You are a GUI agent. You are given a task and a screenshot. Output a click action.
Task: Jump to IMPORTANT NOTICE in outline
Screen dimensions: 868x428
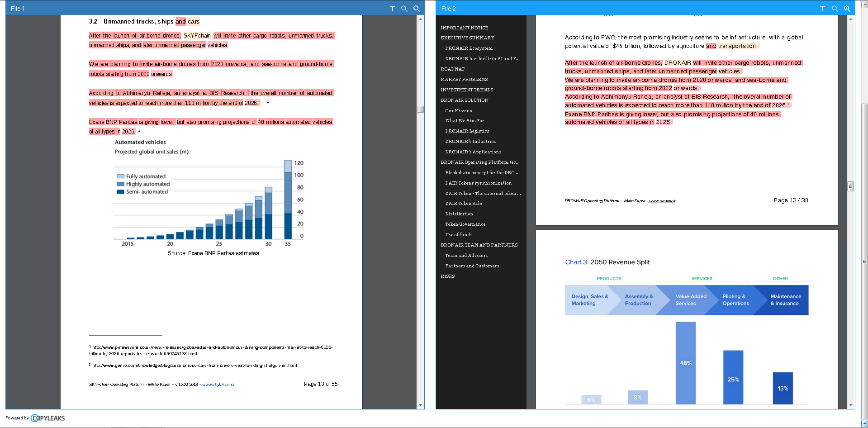pos(465,28)
